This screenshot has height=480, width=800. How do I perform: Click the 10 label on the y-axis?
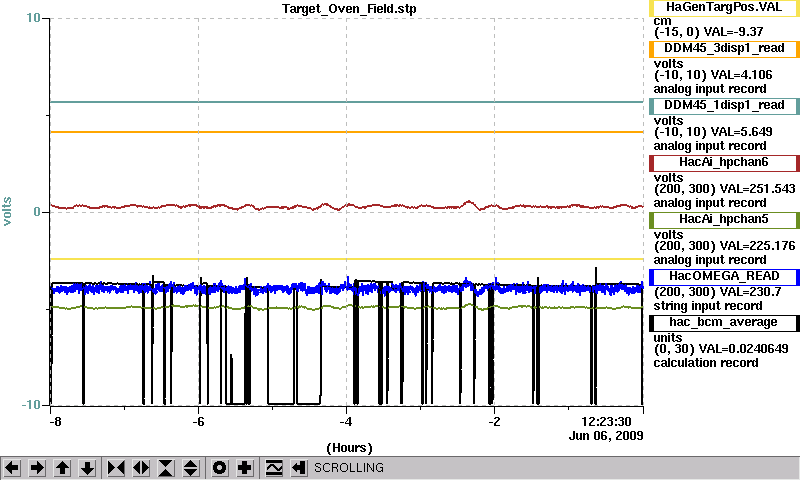pos(33,18)
